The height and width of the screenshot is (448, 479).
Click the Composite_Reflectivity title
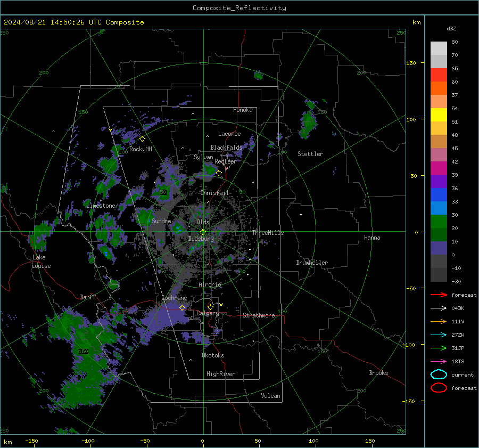pyautogui.click(x=240, y=8)
